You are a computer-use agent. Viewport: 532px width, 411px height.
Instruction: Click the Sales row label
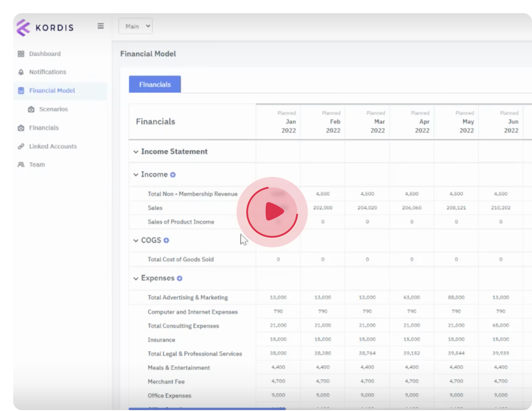click(155, 208)
